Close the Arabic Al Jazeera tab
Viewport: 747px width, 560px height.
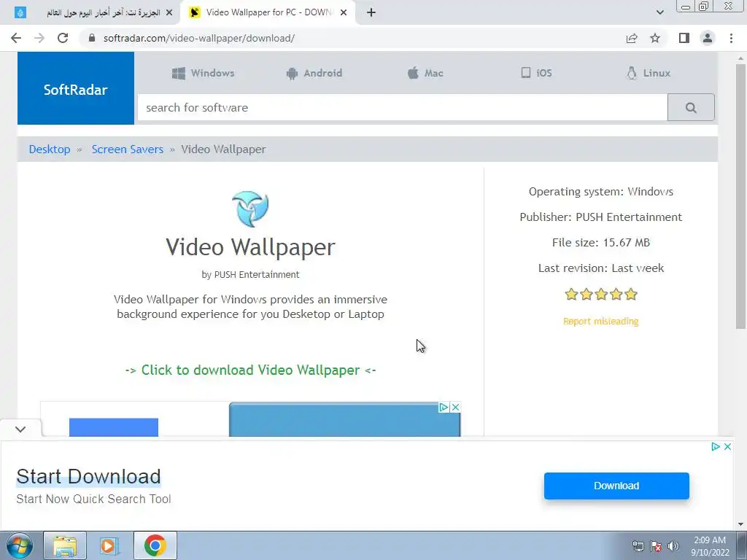click(x=169, y=12)
